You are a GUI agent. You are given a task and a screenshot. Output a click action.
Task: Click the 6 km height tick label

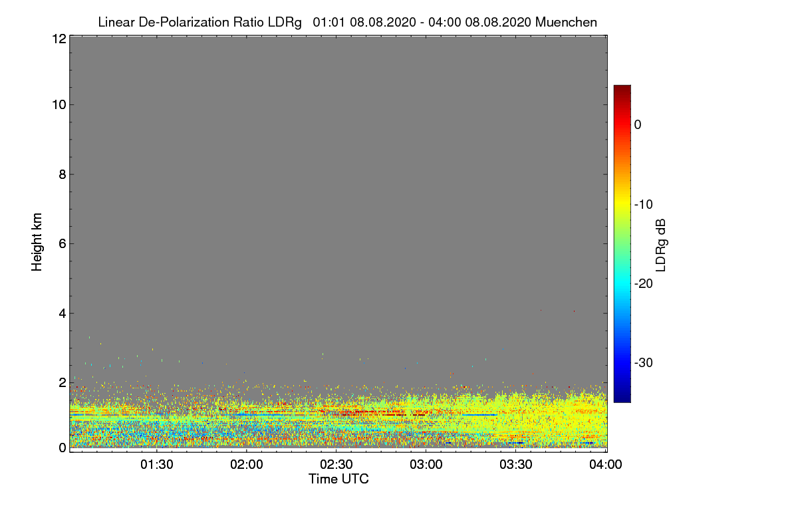[61, 243]
